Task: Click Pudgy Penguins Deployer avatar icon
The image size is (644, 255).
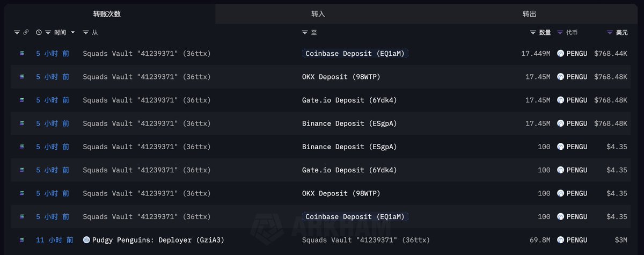Action: 86,240
